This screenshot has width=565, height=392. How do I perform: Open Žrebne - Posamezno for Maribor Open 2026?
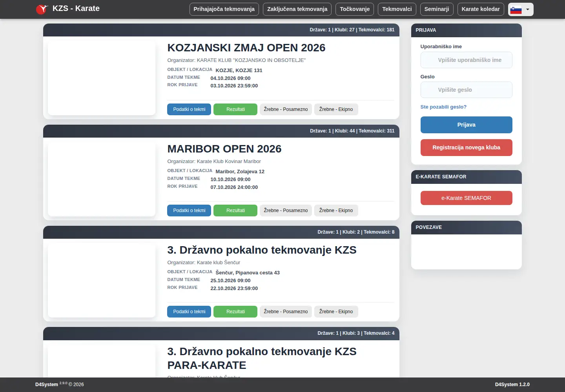[x=286, y=211]
